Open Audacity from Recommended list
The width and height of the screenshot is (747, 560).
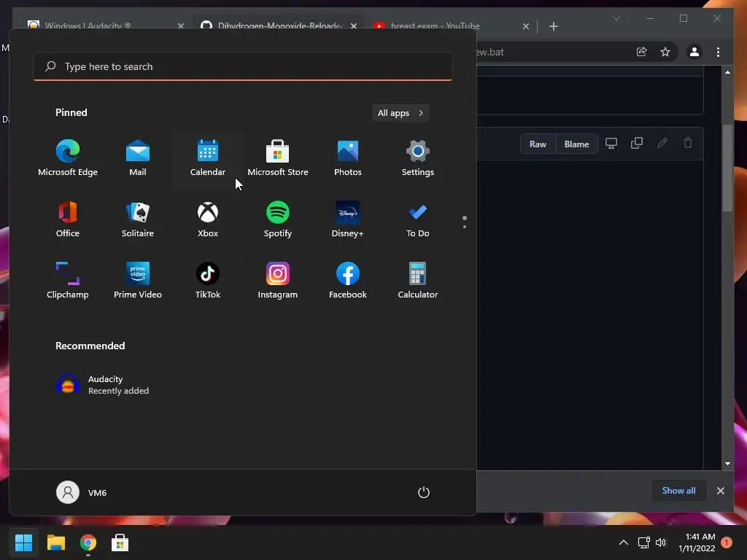click(102, 385)
